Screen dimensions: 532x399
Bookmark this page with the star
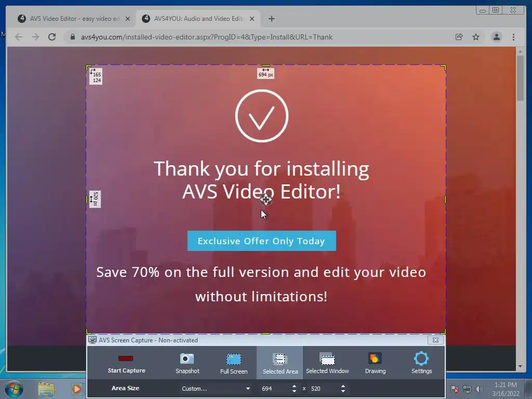pyautogui.click(x=476, y=37)
